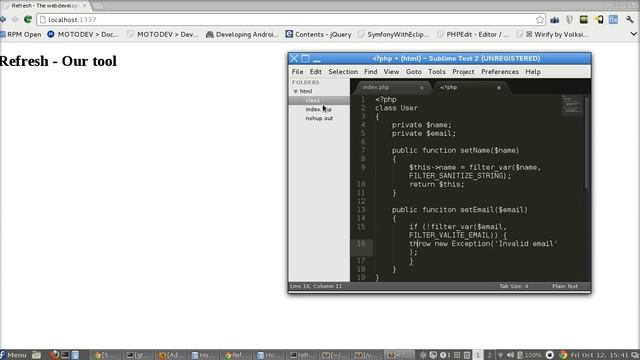
Task: Click the green square extension icon
Action: click(584, 19)
